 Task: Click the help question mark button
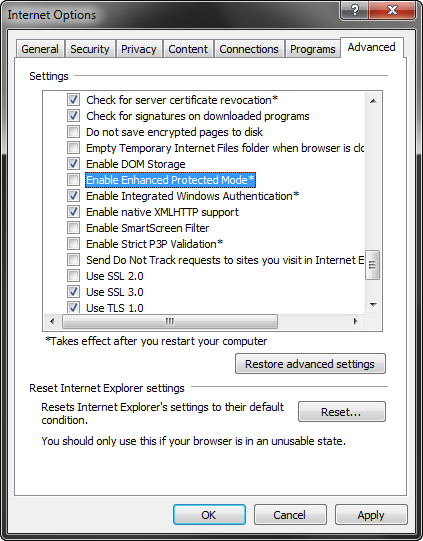[x=355, y=10]
